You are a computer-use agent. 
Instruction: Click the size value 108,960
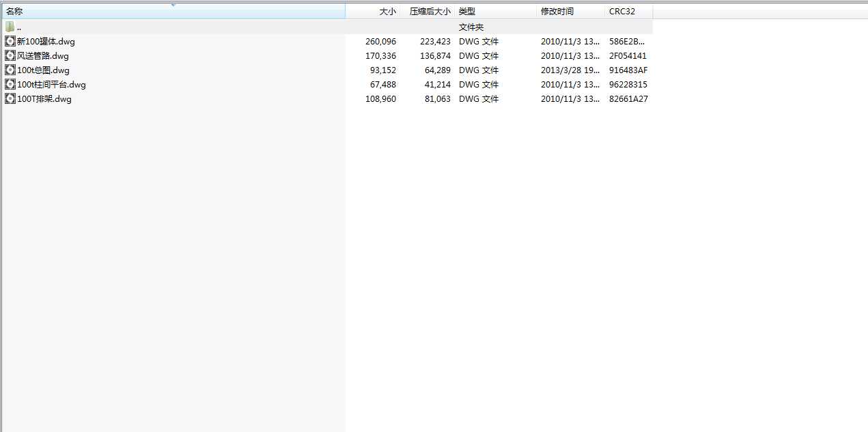coord(380,99)
